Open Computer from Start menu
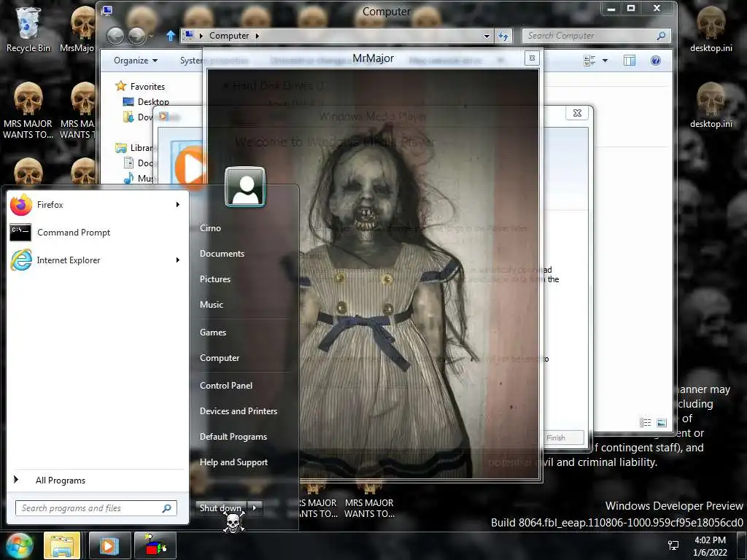This screenshot has width=747, height=560. click(219, 358)
